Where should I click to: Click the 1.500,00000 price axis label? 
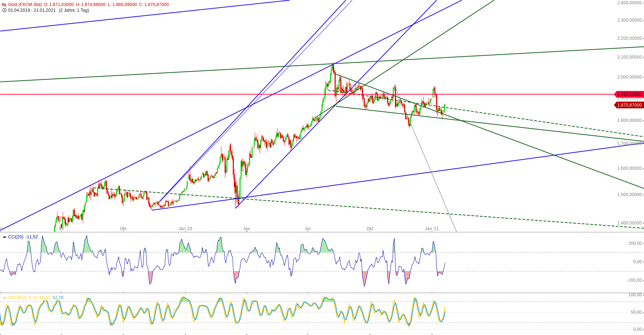[x=629, y=195]
